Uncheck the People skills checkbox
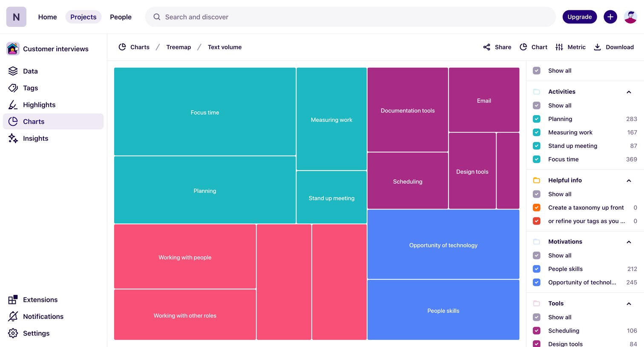The image size is (644, 347). 537,269
